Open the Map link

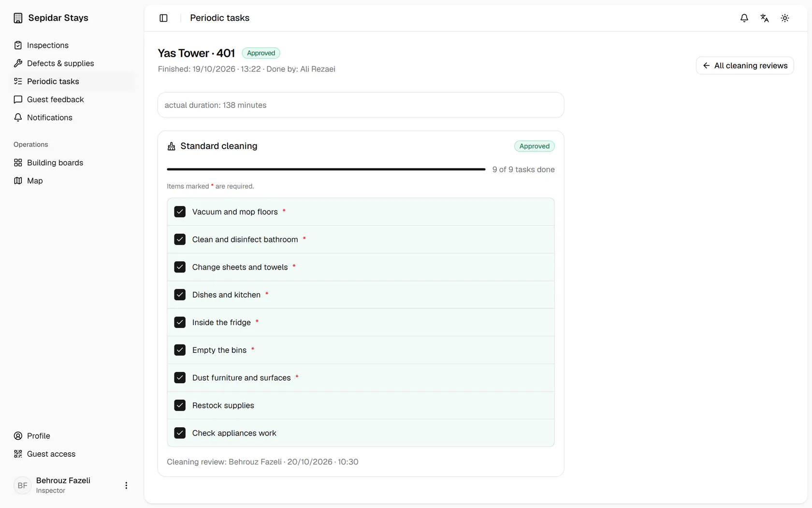[72, 180]
